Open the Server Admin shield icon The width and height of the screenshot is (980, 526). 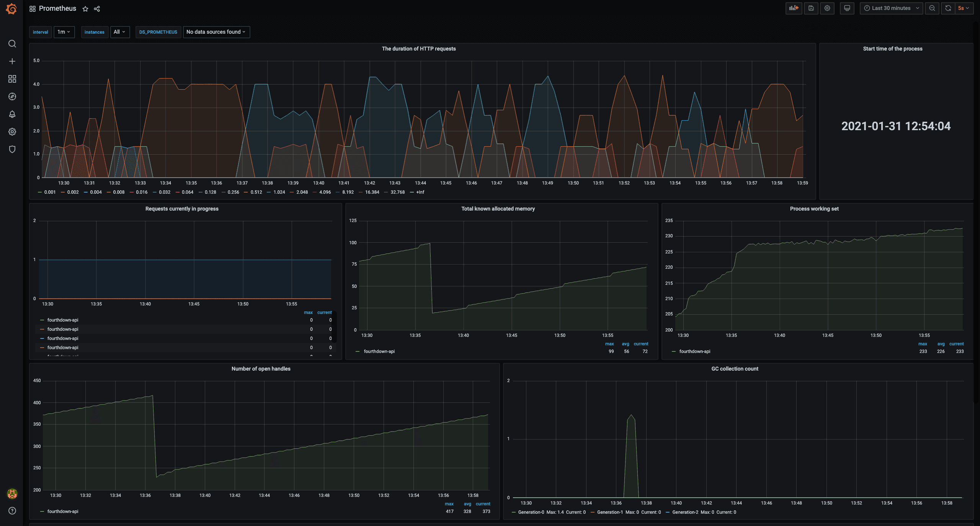(x=12, y=149)
